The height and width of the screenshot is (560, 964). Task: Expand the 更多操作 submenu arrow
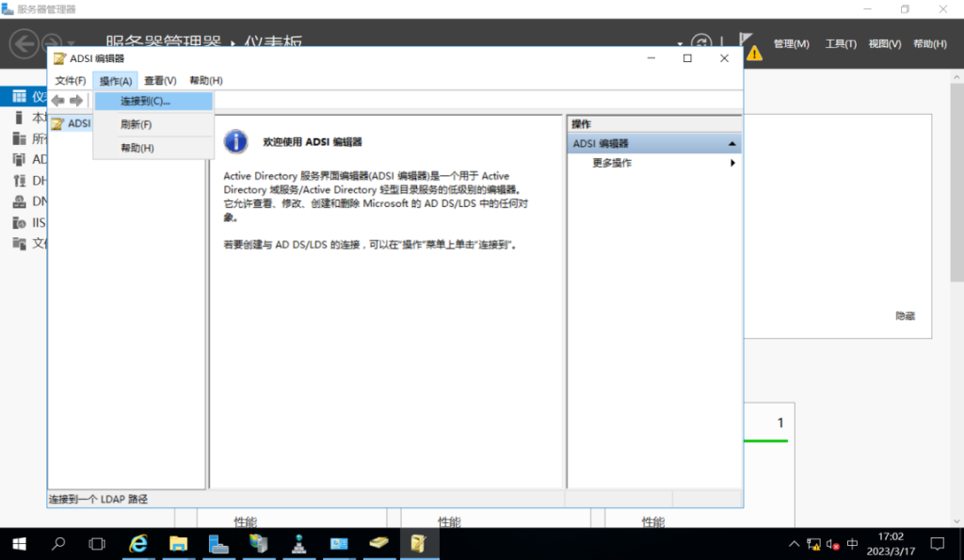click(x=732, y=163)
